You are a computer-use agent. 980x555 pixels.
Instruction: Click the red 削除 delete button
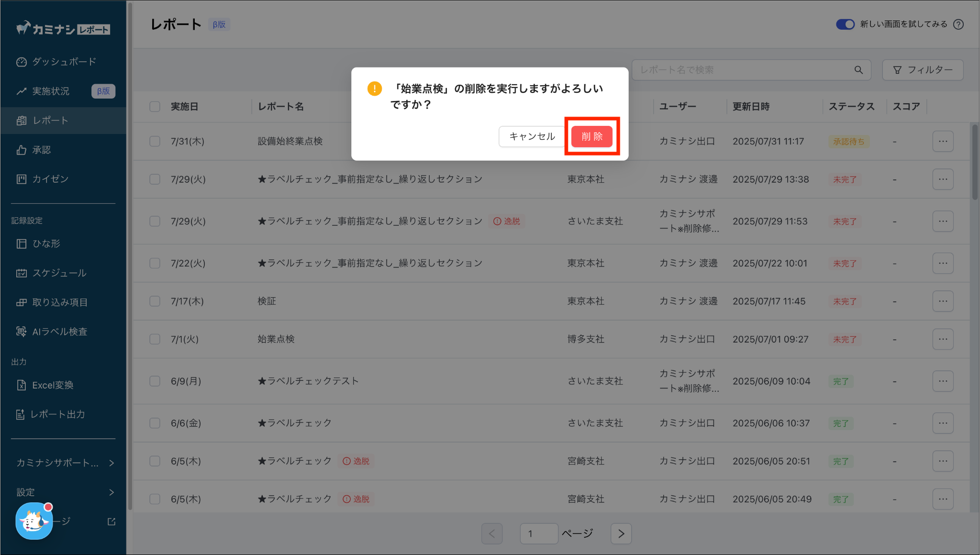(x=592, y=136)
